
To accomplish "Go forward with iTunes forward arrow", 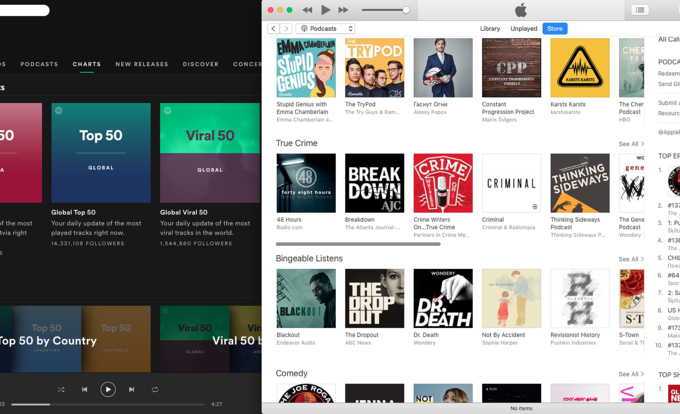I will point(286,29).
